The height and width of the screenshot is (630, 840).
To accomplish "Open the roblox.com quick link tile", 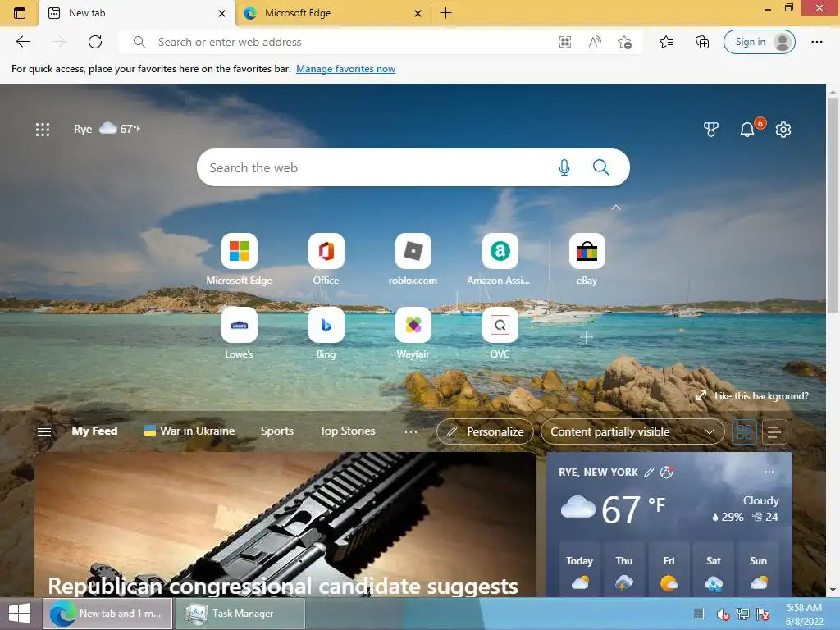I will [x=413, y=259].
